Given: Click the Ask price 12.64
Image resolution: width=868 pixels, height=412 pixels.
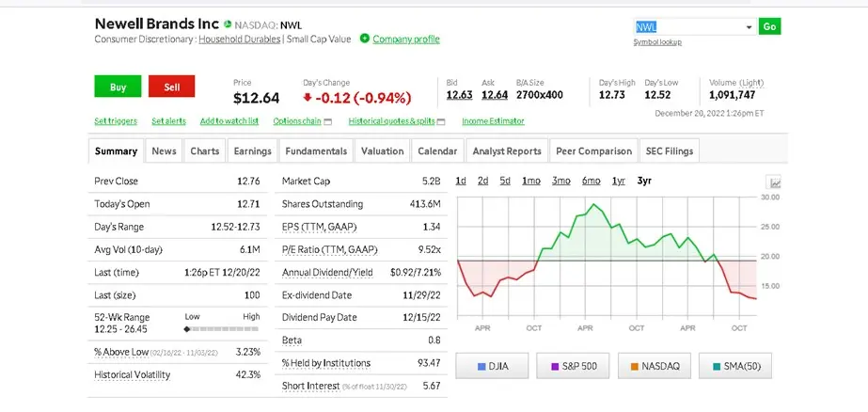Looking at the screenshot, I should (x=495, y=95).
